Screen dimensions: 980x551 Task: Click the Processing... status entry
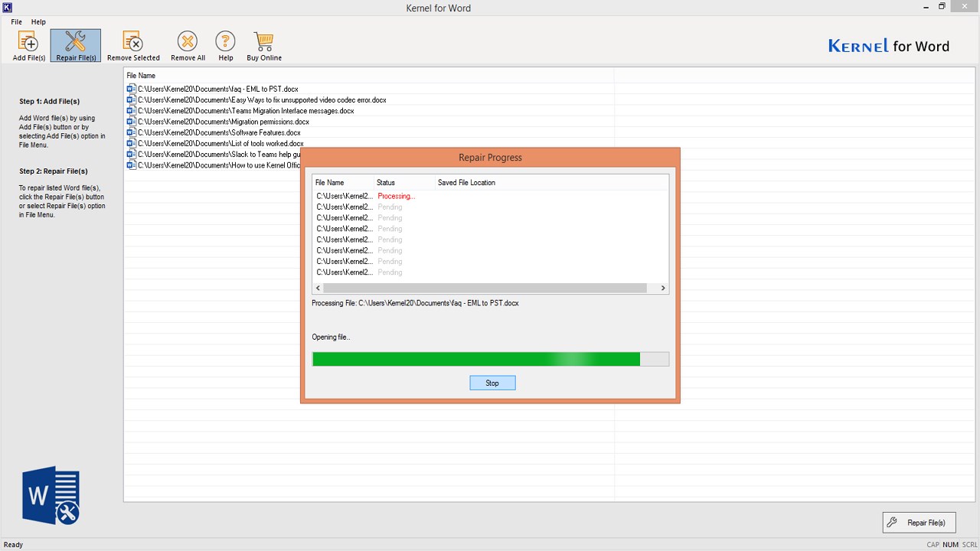coord(397,196)
